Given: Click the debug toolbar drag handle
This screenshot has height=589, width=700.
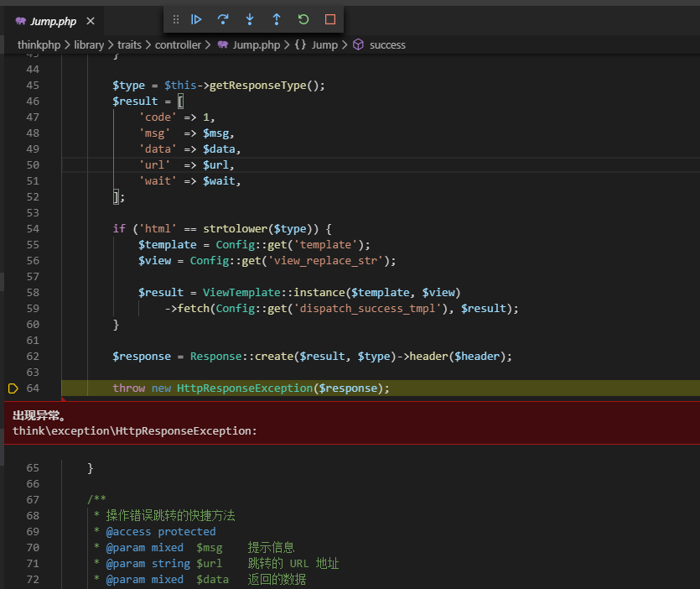Looking at the screenshot, I should [x=175, y=18].
